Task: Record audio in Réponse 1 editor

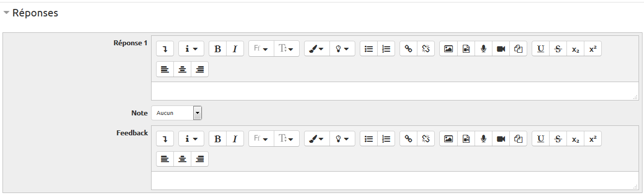Action: pos(483,49)
